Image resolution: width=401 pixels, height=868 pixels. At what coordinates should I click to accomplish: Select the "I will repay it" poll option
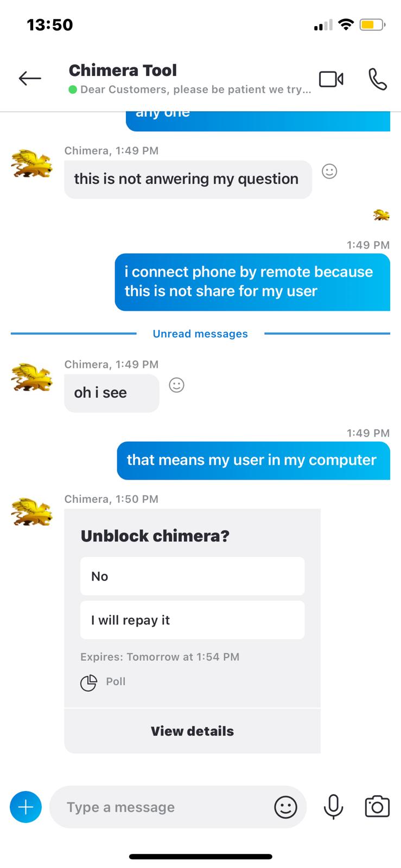(192, 620)
